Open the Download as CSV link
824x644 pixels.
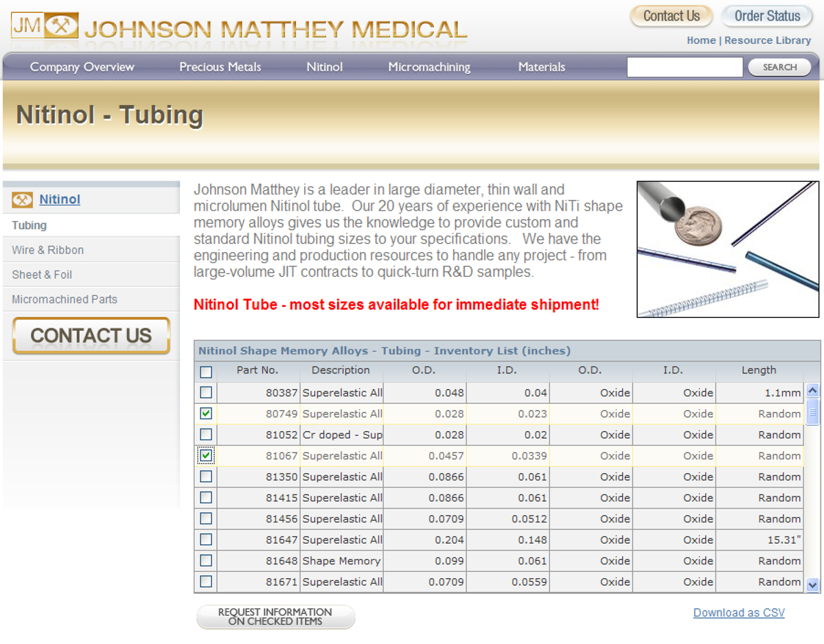(x=739, y=613)
